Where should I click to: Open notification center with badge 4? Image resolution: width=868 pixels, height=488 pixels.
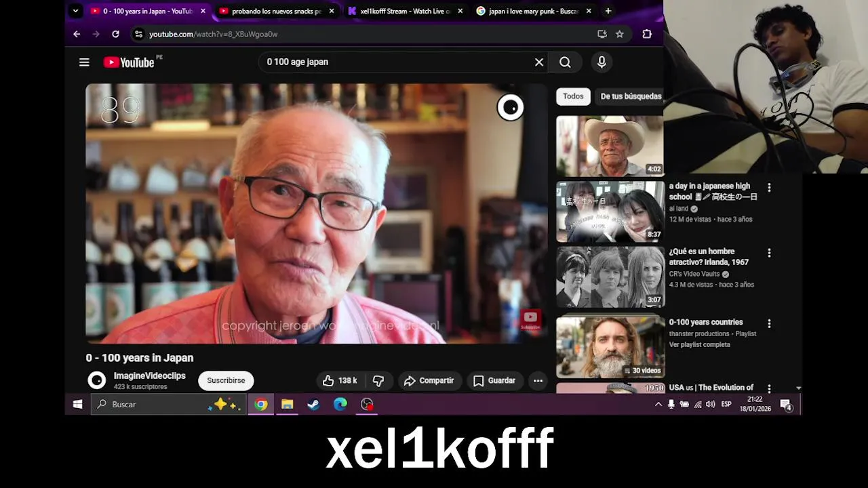coord(787,405)
